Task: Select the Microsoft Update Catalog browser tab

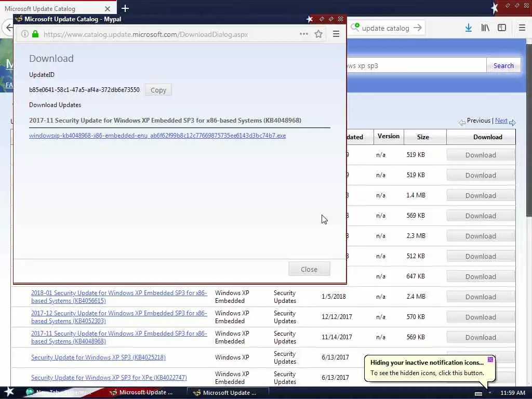Action: tap(58, 8)
